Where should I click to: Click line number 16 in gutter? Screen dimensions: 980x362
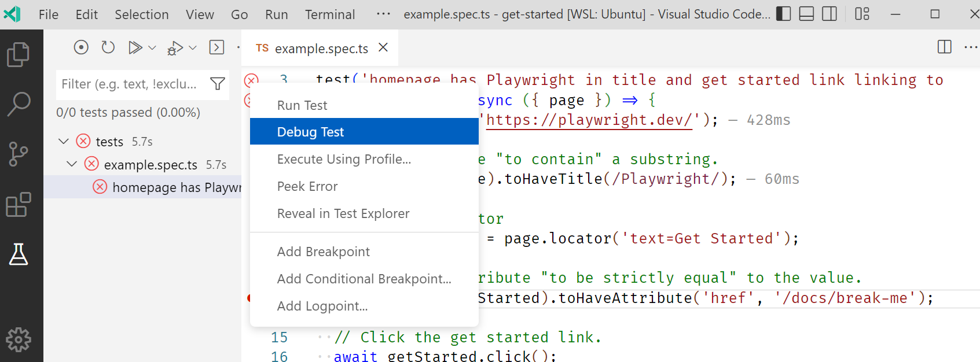tap(279, 356)
